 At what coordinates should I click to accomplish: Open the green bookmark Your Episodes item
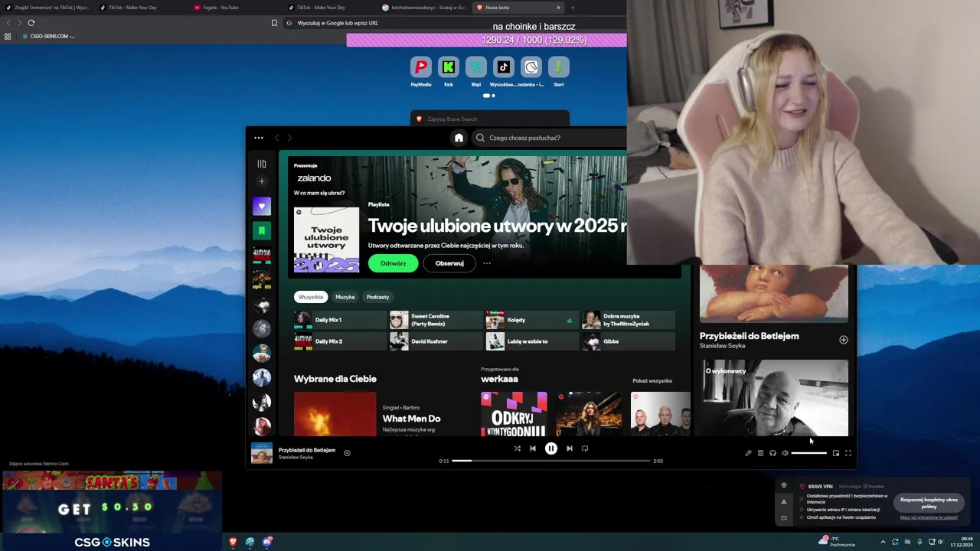pyautogui.click(x=262, y=230)
